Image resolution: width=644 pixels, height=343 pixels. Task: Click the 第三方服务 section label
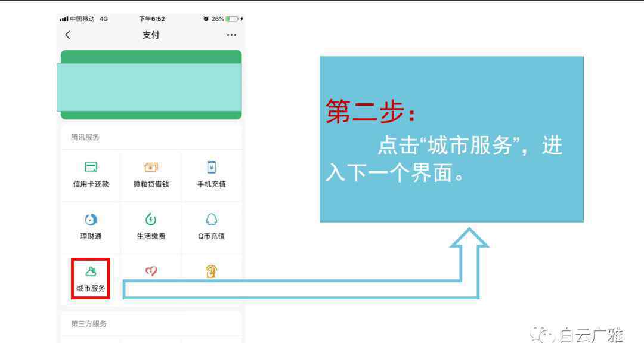[x=89, y=324]
